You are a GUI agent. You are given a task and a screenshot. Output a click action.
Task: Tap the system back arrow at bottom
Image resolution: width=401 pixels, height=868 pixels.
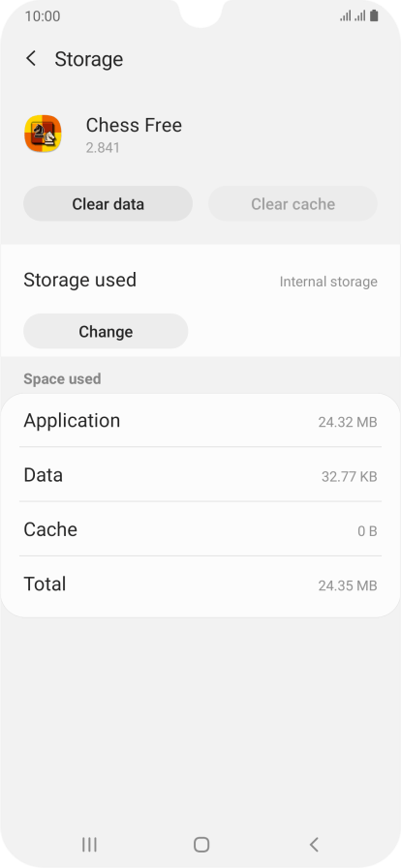tap(314, 844)
